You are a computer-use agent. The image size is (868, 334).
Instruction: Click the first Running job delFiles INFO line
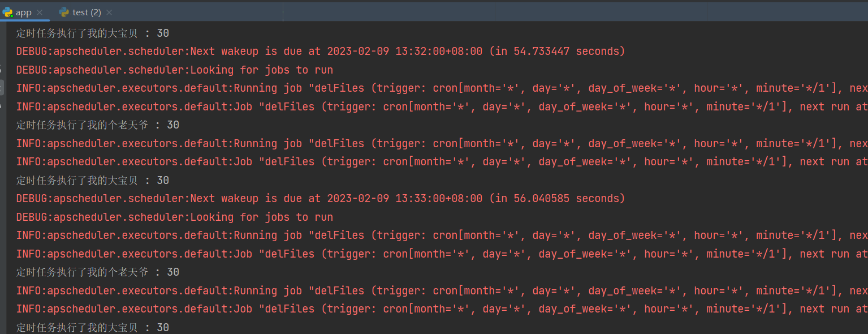[283, 88]
